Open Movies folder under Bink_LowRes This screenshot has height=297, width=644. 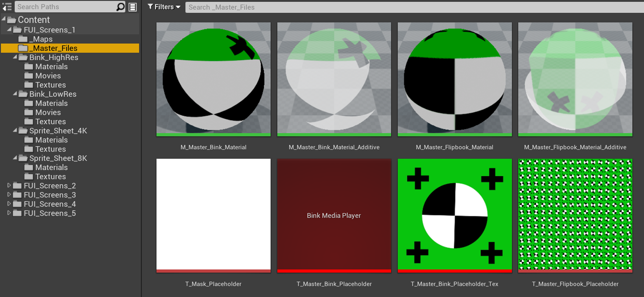tap(48, 112)
